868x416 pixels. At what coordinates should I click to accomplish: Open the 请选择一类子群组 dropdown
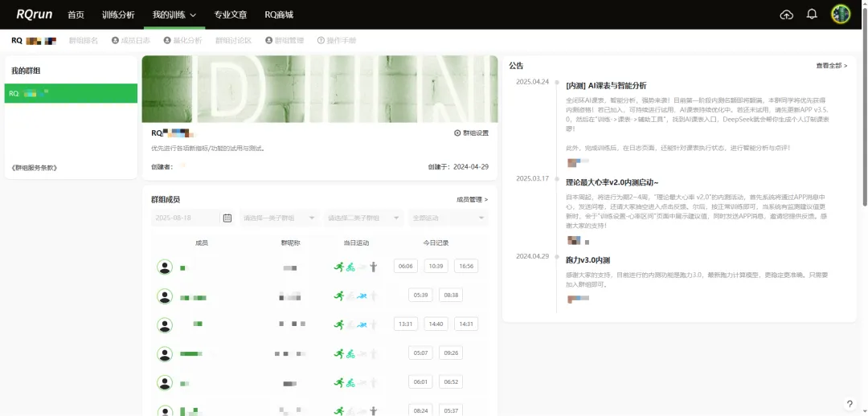pos(280,218)
